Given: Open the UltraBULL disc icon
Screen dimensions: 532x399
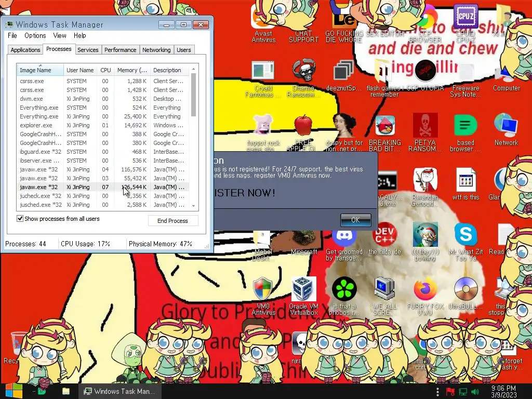Looking at the screenshot, I should [x=465, y=294].
